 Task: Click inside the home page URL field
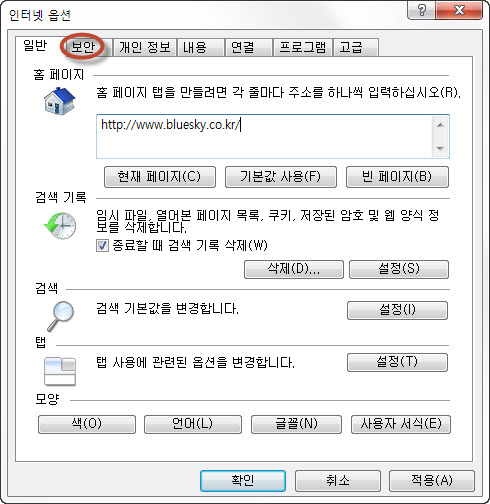point(264,137)
